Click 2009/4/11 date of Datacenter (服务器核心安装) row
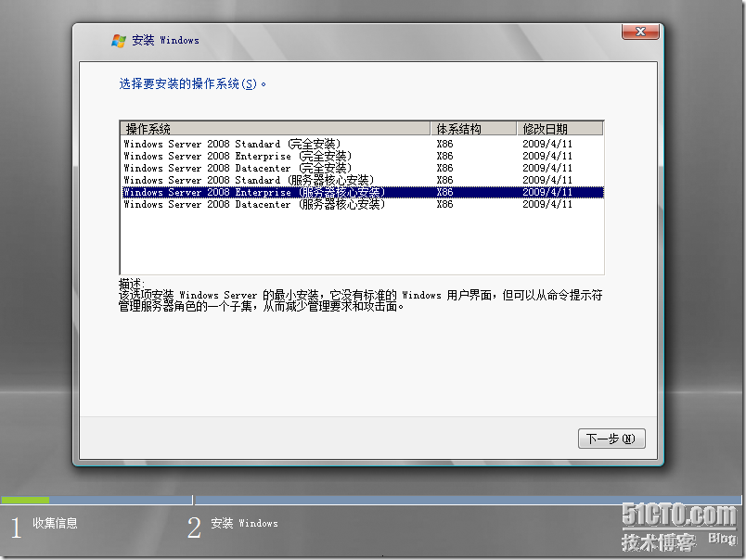The image size is (746, 560). (547, 204)
